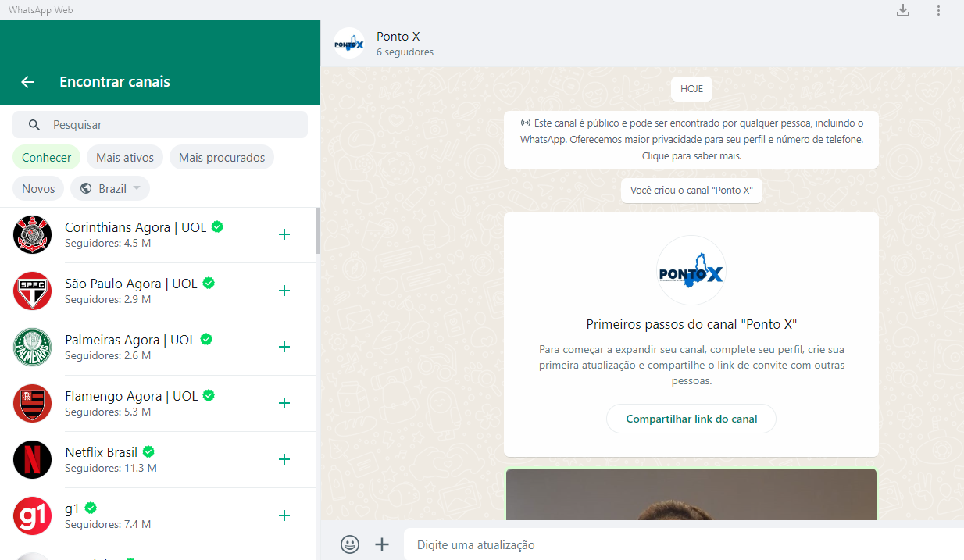
Task: Select the Mais procurados filter chip
Action: tap(222, 157)
